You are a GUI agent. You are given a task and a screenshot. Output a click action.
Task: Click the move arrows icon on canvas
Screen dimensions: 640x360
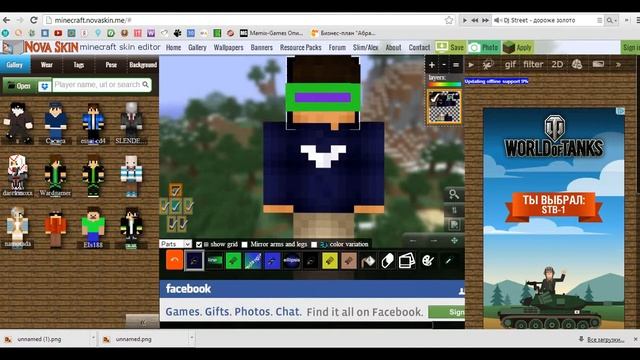coord(454,241)
